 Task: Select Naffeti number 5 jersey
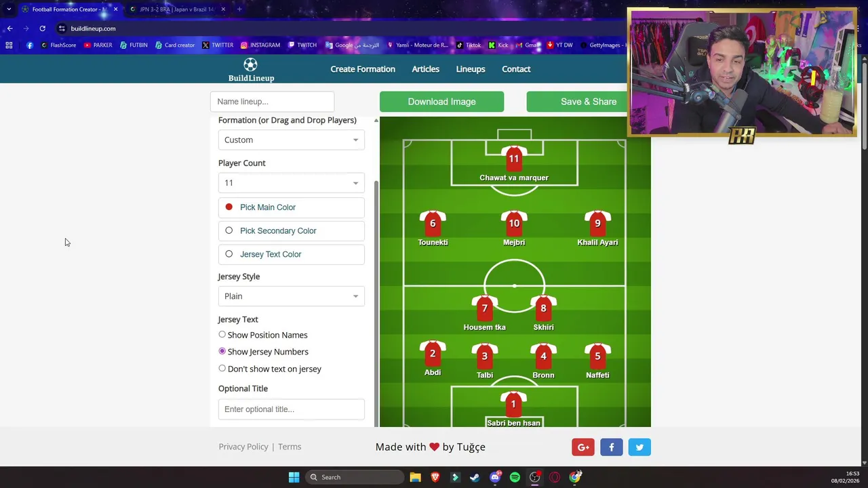click(597, 355)
